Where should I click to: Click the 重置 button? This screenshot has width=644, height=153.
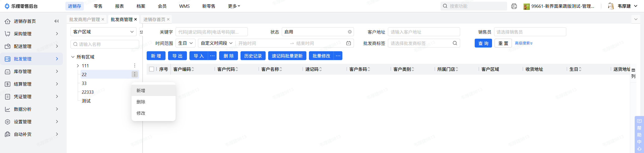click(503, 43)
